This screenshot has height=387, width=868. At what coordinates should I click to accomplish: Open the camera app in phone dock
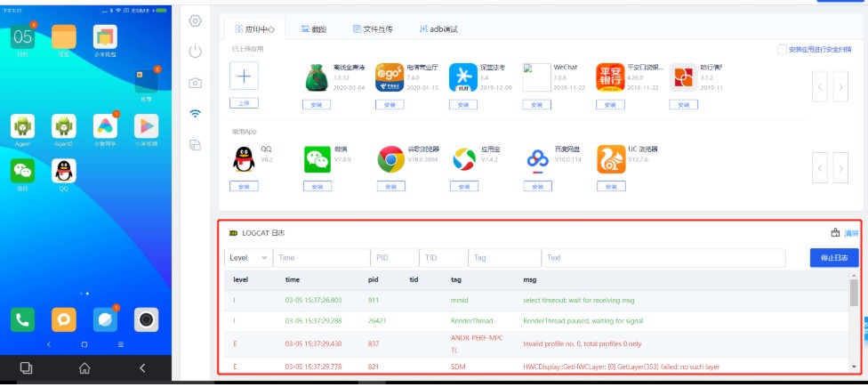point(146,319)
